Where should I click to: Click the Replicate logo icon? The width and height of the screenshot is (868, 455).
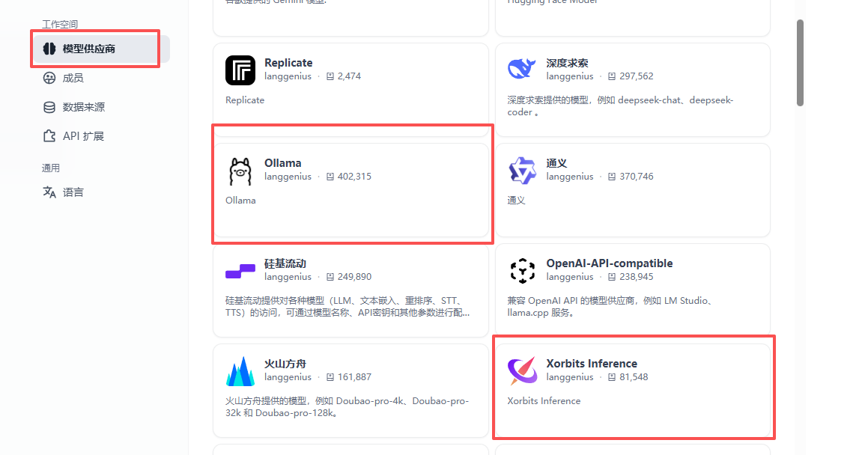tap(240, 70)
